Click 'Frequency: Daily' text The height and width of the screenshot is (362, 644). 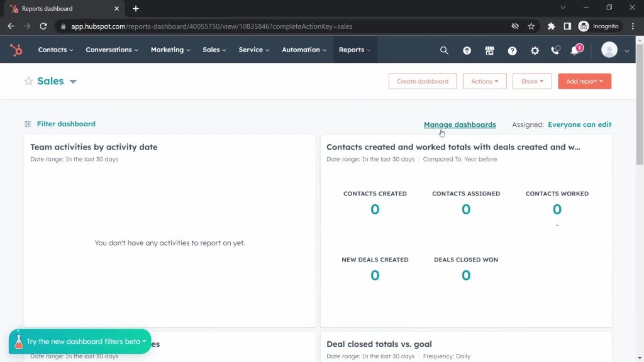click(x=447, y=356)
